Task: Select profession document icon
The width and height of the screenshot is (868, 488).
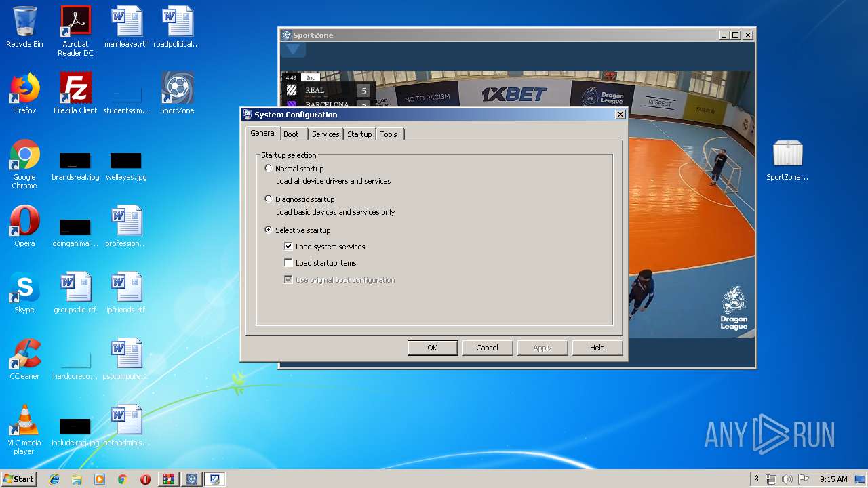Action: [x=126, y=226]
